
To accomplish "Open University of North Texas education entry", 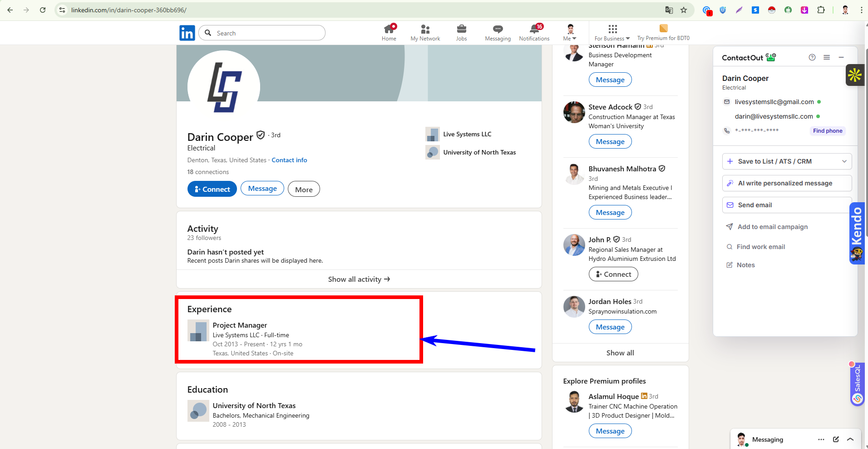I will click(254, 405).
